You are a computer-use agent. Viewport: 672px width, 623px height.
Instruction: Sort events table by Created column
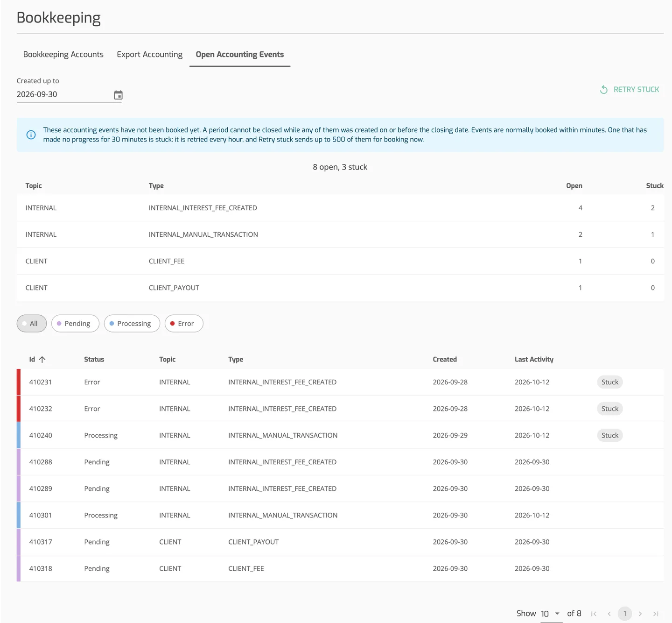pos(445,359)
